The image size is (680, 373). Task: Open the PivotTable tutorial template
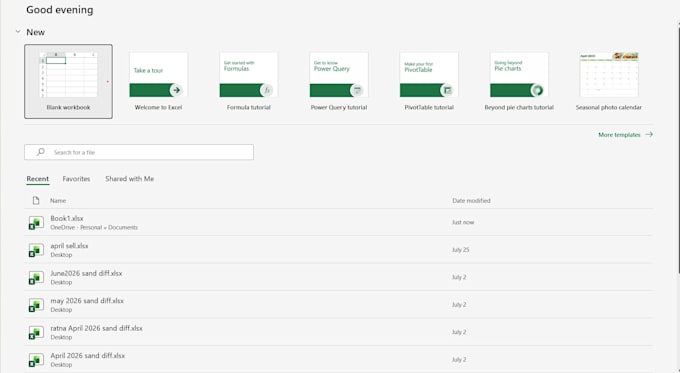(429, 82)
